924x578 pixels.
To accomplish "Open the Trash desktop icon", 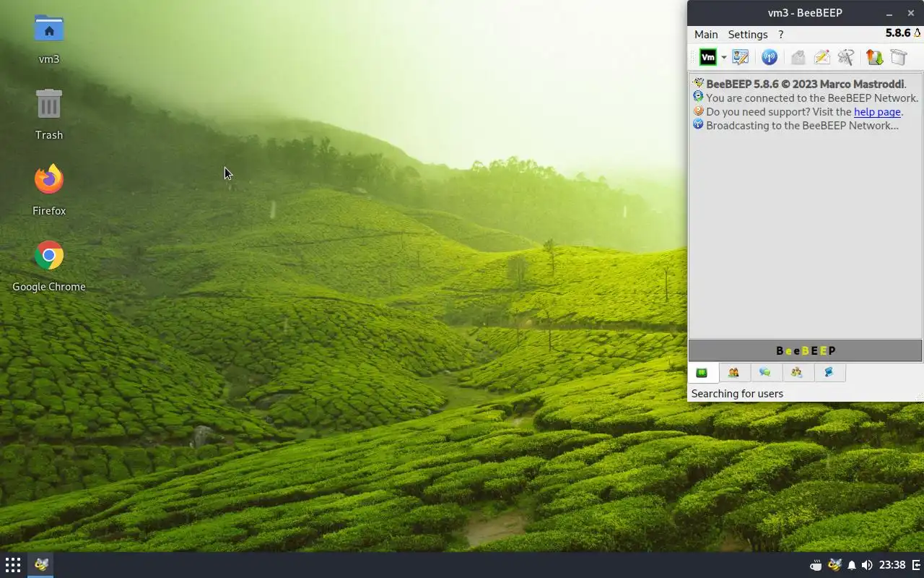I will pos(49,115).
